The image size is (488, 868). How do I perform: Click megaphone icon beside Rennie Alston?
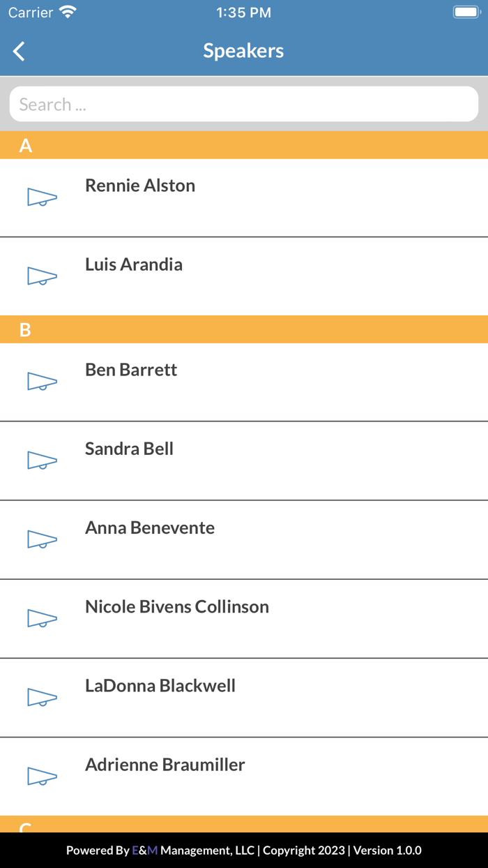[42, 197]
